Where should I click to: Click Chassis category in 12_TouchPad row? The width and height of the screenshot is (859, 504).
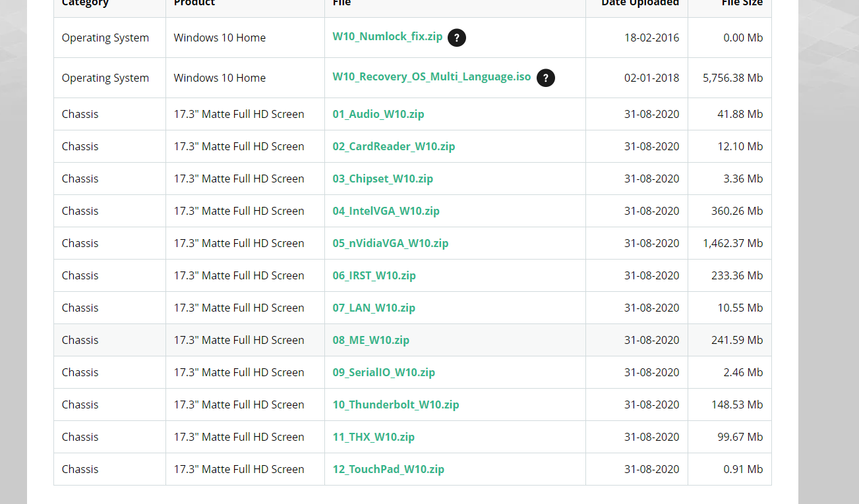(80, 469)
